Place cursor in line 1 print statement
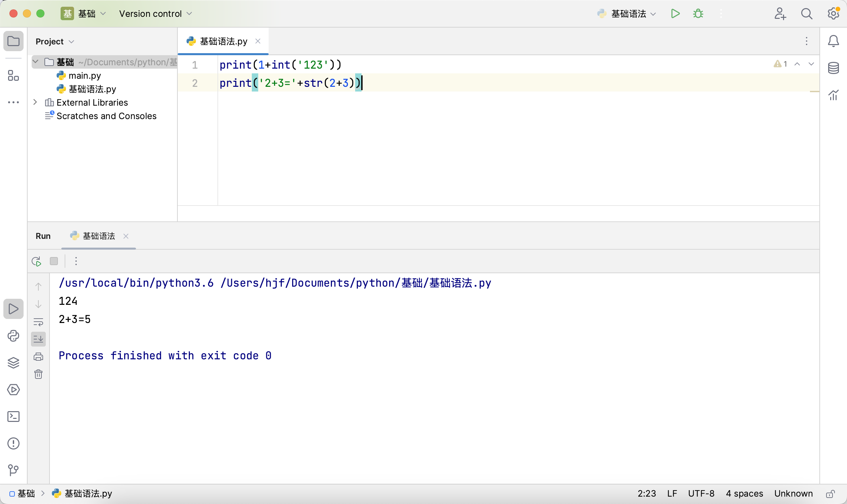The image size is (847, 504). 280,65
